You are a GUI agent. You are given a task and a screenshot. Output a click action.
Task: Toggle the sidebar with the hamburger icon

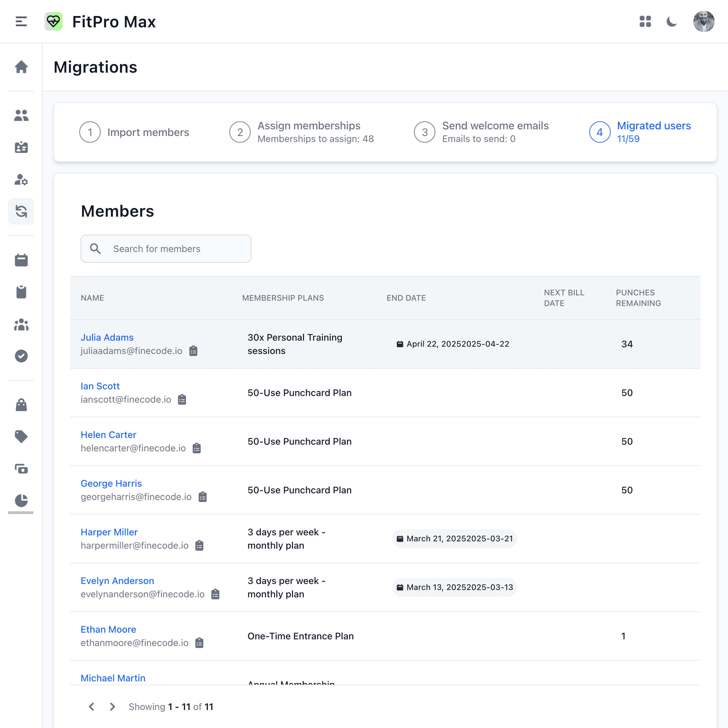21,21
